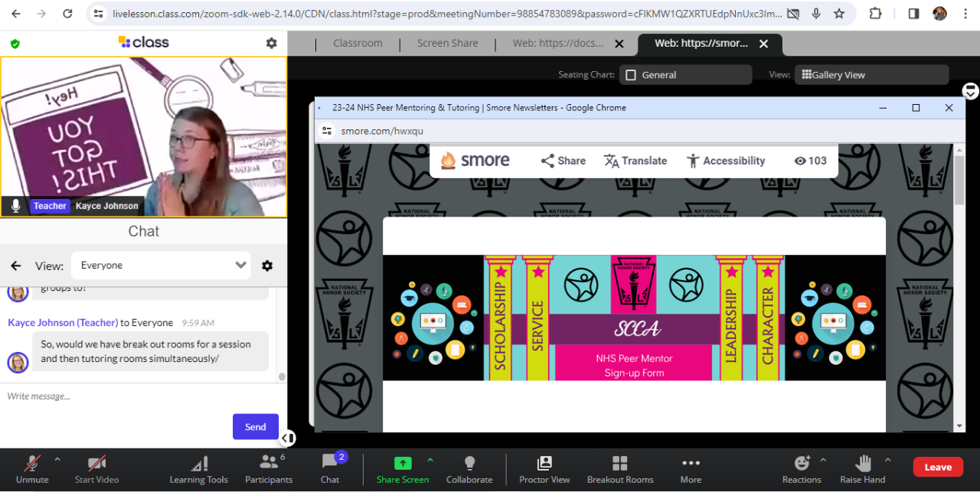This screenshot has width=980, height=492.
Task: Start Video from the bottom toolbar
Action: pyautogui.click(x=96, y=469)
